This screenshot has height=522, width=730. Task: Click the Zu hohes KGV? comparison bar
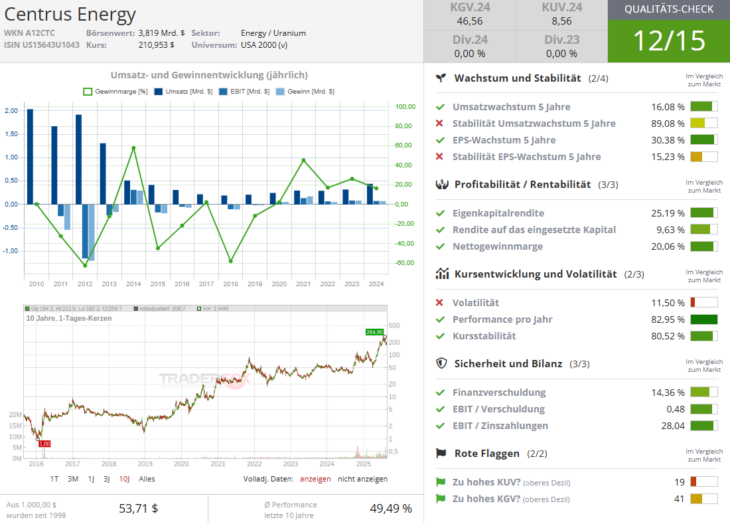(x=704, y=499)
